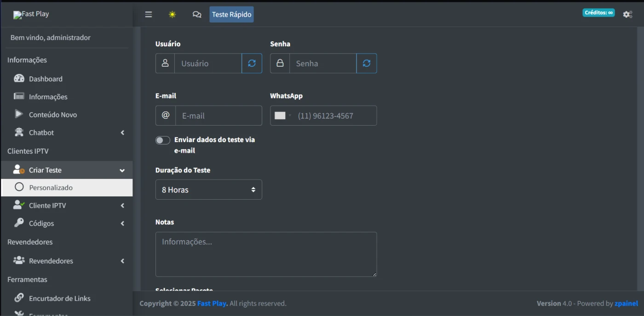Image resolution: width=644 pixels, height=316 pixels.
Task: Open Encurtador de Links tool
Action: tap(59, 298)
